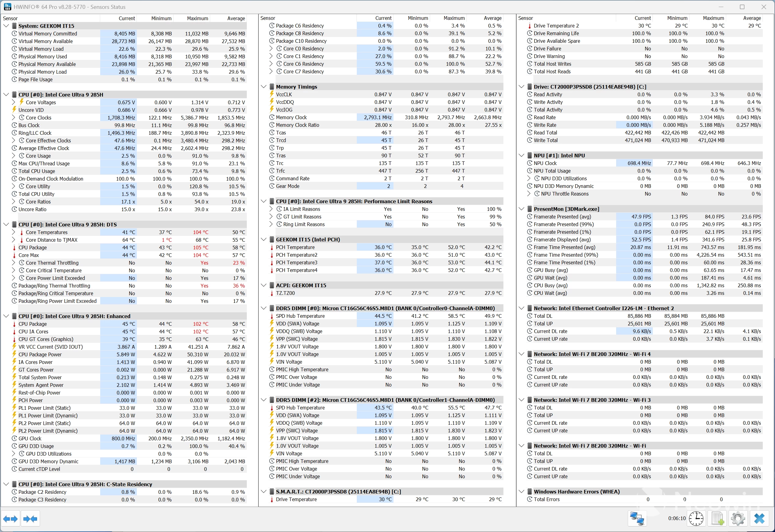Expand the IA Limit Reasons row
775x532 pixels.
pyautogui.click(x=271, y=209)
